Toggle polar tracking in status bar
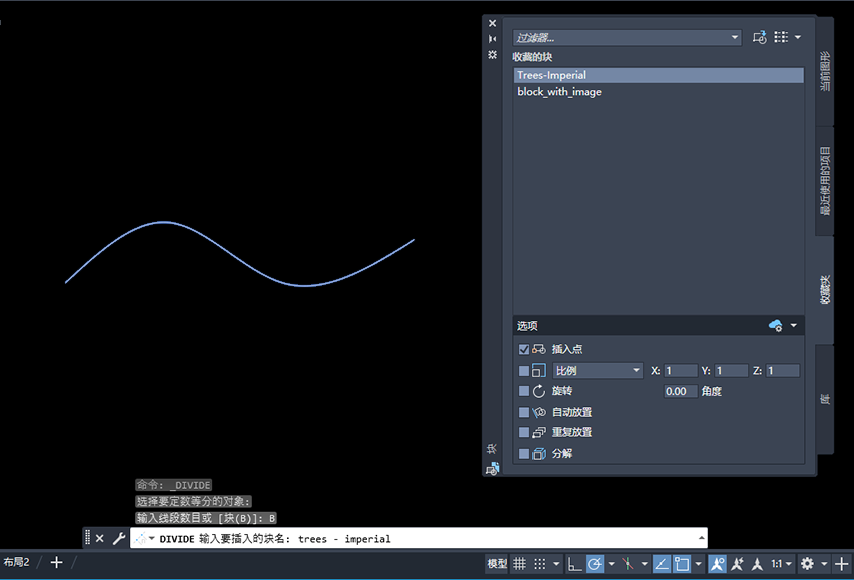 tap(595, 564)
